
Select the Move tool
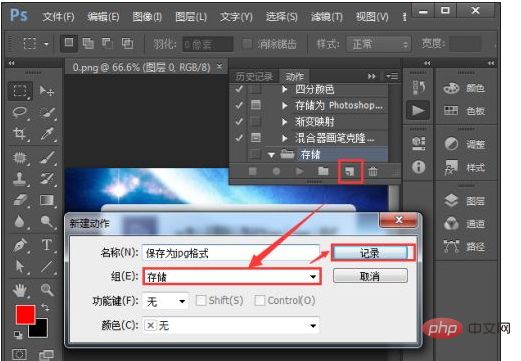pyautogui.click(x=47, y=91)
